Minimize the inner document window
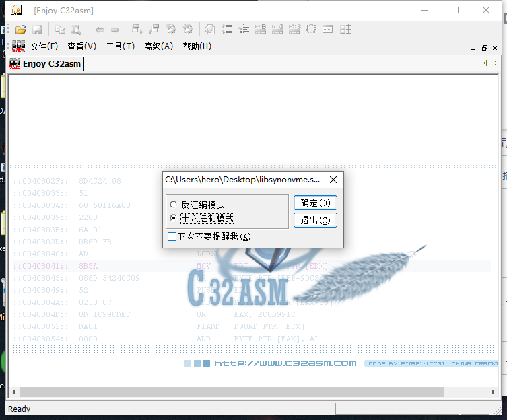Screen dimensions: 507x420 pyautogui.click(x=473, y=48)
